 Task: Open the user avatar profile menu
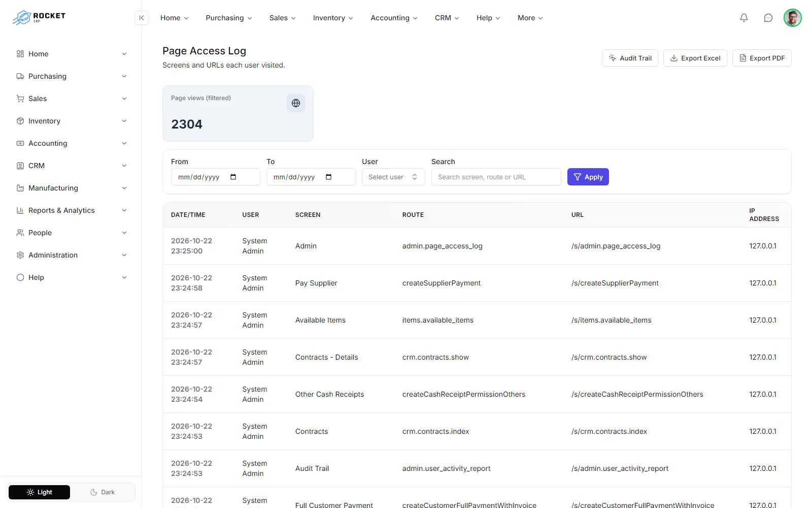pyautogui.click(x=792, y=18)
